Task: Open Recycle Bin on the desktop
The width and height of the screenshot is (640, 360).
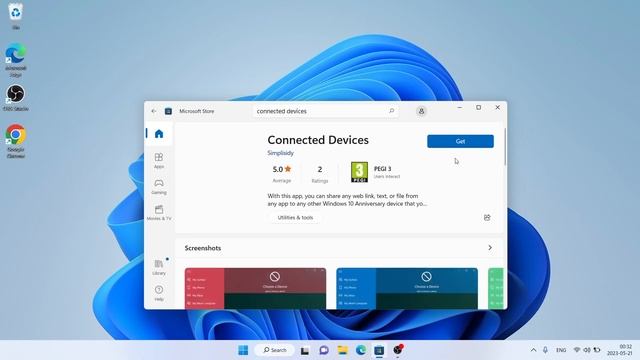Action: (x=16, y=16)
